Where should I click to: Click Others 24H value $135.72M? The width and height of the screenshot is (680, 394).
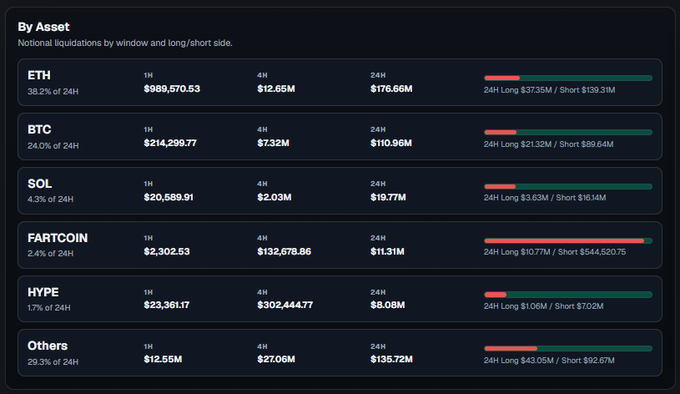(391, 359)
